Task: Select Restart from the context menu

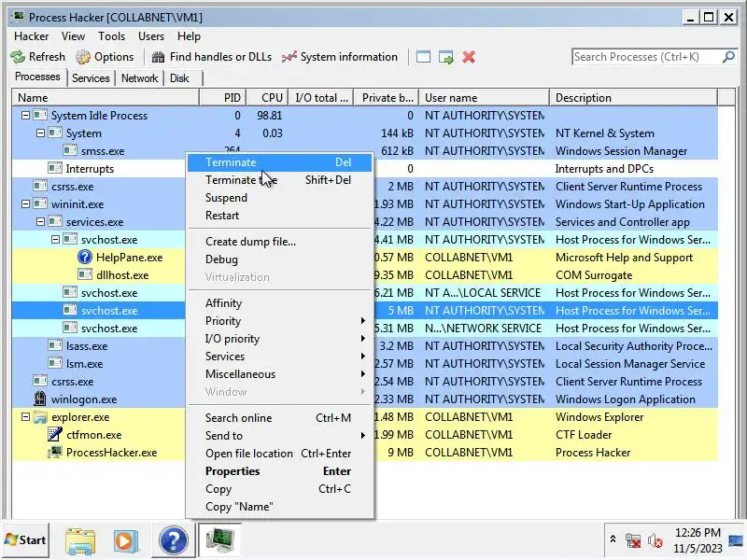Action: [x=279, y=216]
